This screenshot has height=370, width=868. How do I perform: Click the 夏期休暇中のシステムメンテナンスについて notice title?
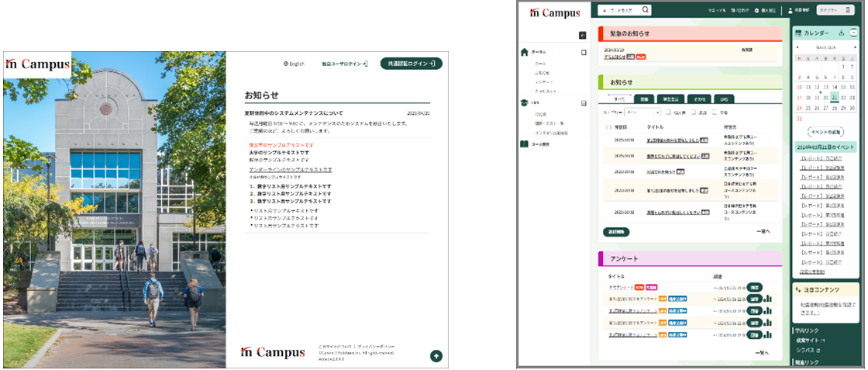pyautogui.click(x=294, y=113)
